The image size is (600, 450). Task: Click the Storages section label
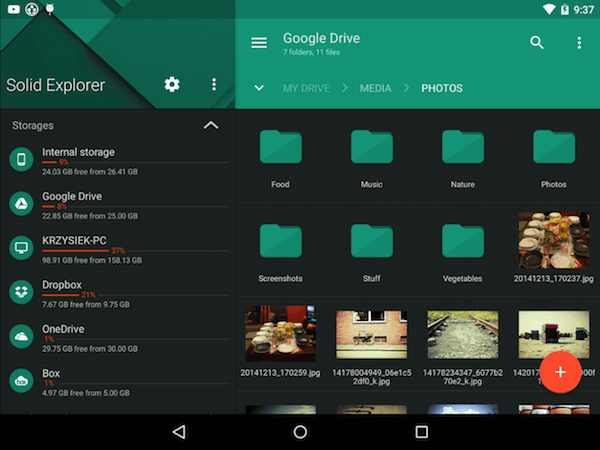coord(33,126)
